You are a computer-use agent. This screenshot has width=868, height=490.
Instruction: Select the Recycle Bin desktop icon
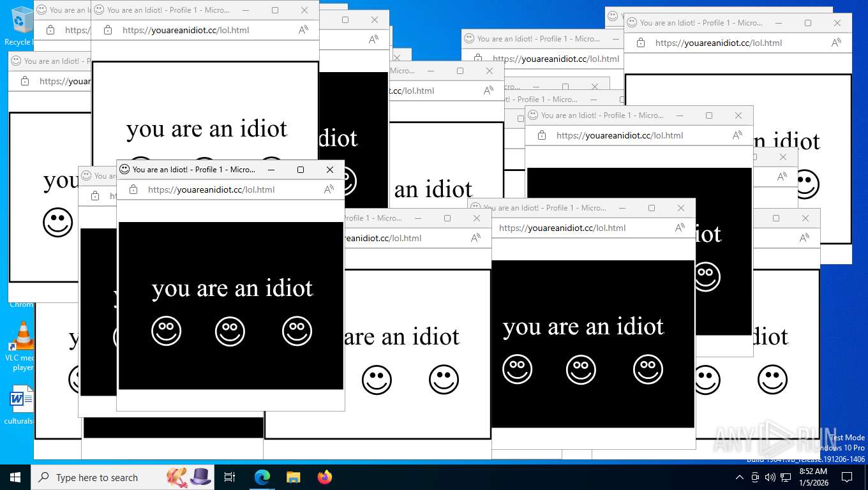click(20, 26)
